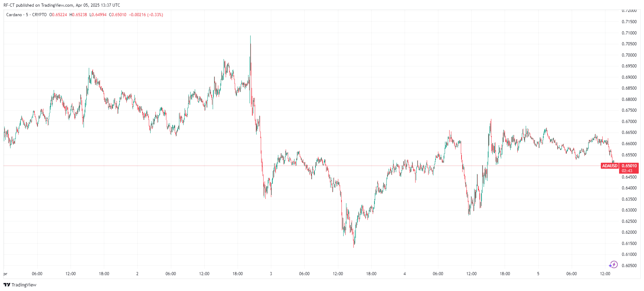The image size is (644, 291).
Task: Click the close value C0.65010
Action: 118,15
